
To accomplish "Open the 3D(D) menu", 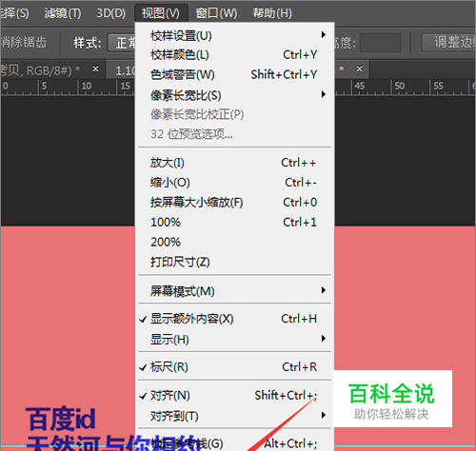I will tap(110, 13).
